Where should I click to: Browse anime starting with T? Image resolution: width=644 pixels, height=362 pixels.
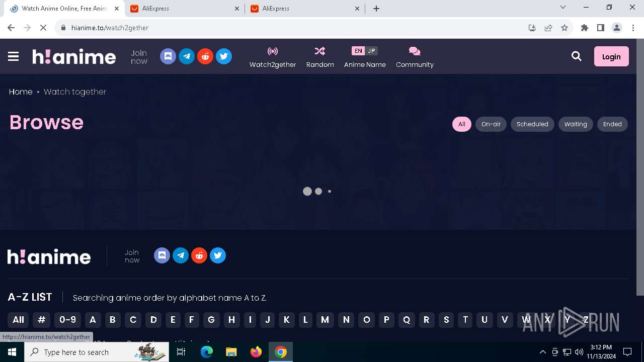coord(465,320)
